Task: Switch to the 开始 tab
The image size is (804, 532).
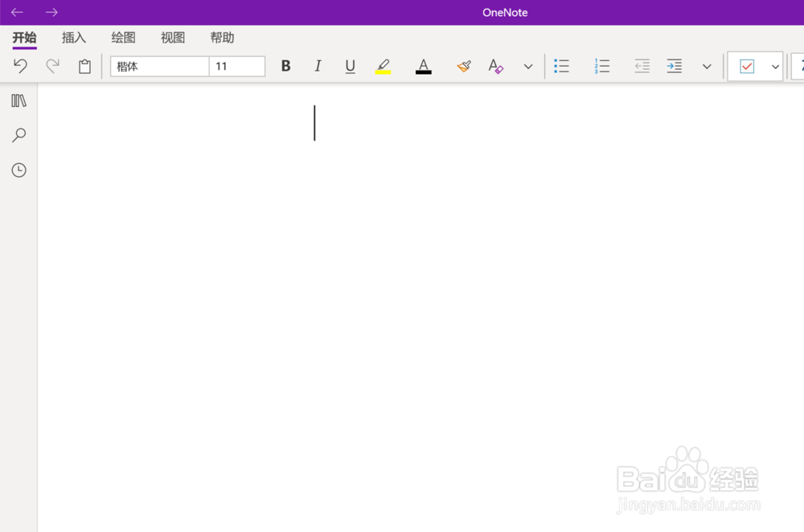Action: (25, 38)
